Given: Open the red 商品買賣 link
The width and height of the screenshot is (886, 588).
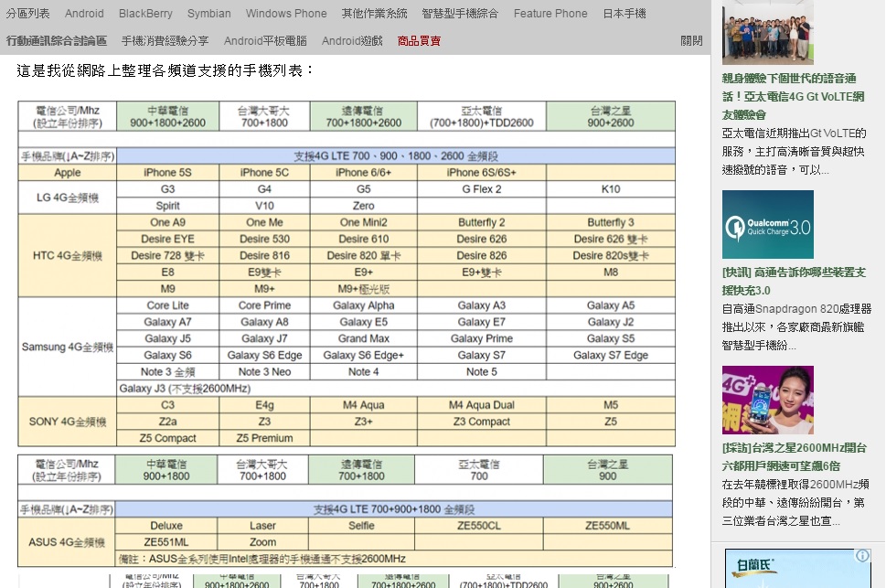Looking at the screenshot, I should click(419, 41).
